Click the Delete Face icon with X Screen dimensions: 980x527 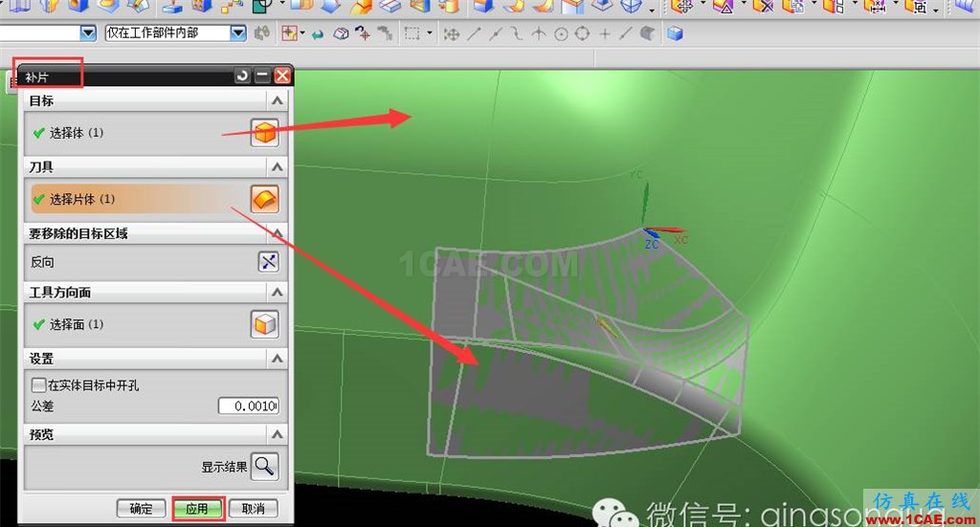(763, 7)
